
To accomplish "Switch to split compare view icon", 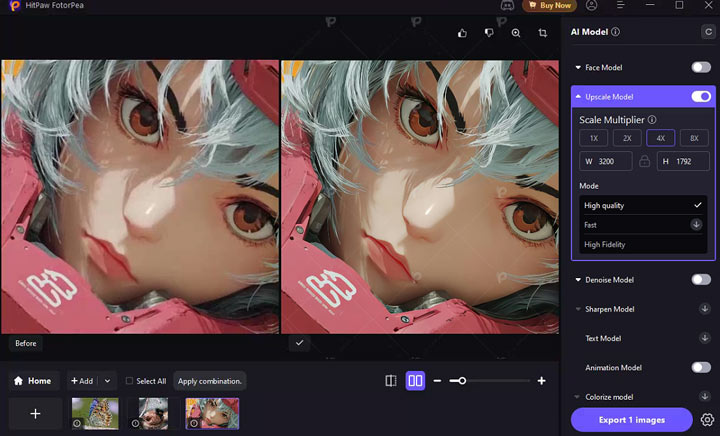I will tap(391, 381).
